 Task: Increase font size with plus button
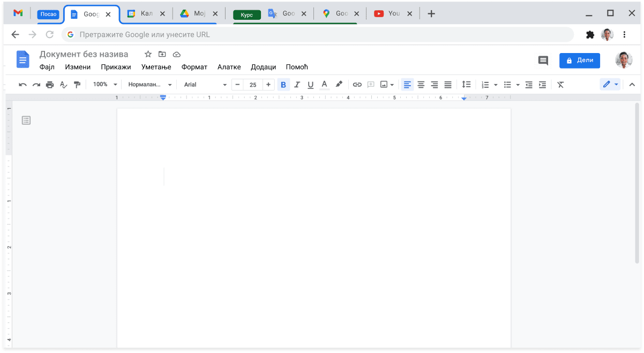point(268,85)
